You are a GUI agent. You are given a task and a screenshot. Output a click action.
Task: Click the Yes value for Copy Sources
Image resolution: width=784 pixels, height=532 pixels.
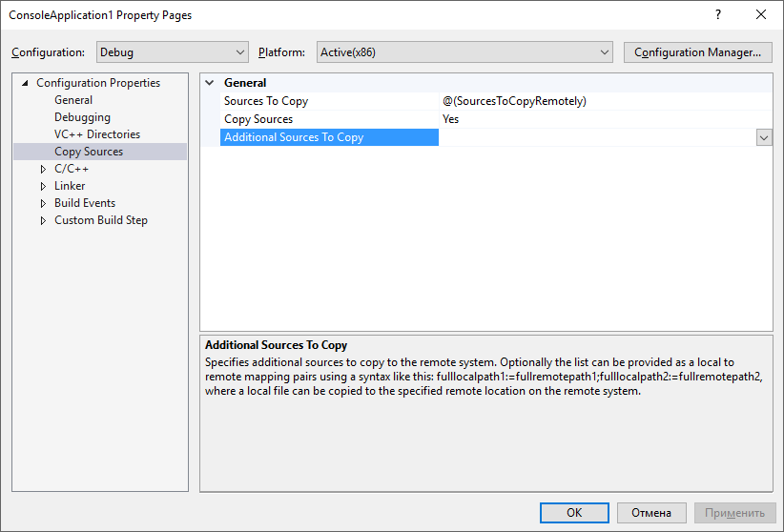point(450,119)
